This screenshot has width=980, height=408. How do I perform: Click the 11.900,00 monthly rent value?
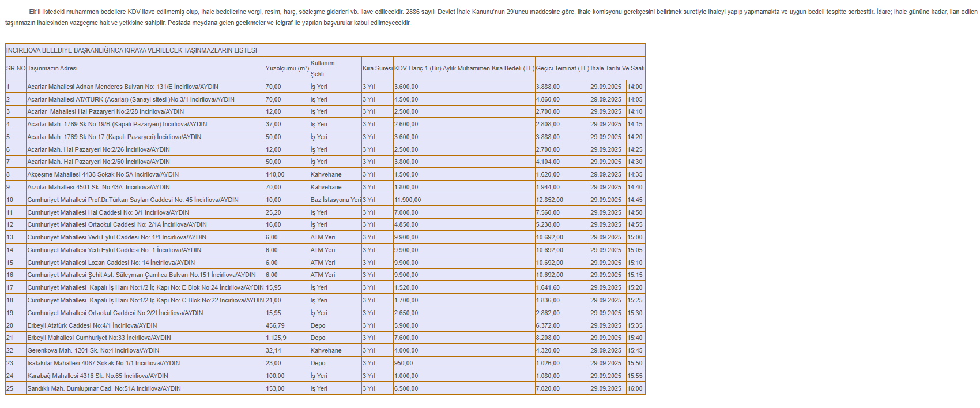(408, 200)
